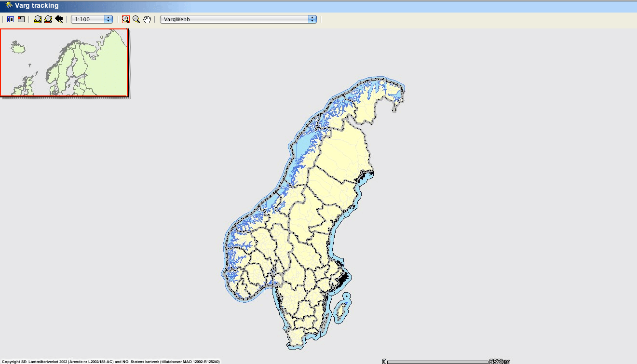
Task: Open the VargWebb layer dropdown
Action: pyautogui.click(x=238, y=19)
